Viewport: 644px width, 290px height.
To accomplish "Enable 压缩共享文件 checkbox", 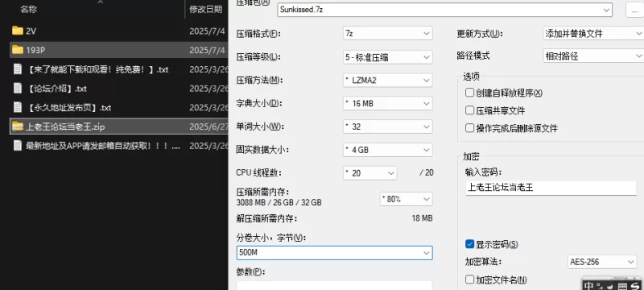I will (469, 110).
